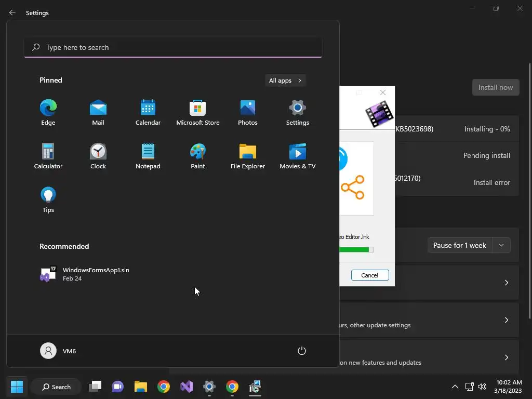Go back in Settings window

click(x=12, y=12)
